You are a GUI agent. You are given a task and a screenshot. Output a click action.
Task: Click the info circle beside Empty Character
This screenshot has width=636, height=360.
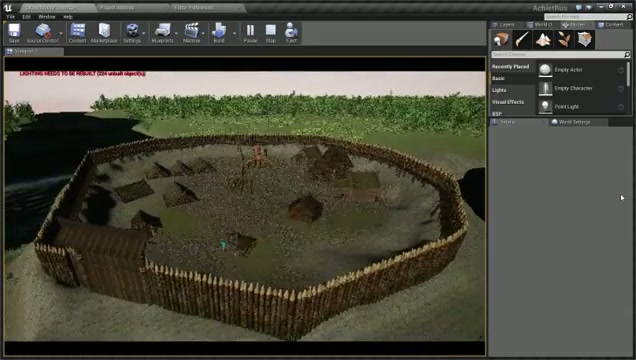coord(621,88)
